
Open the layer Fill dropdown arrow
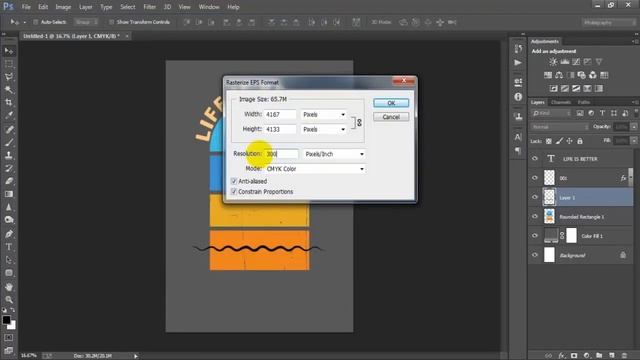point(633,141)
